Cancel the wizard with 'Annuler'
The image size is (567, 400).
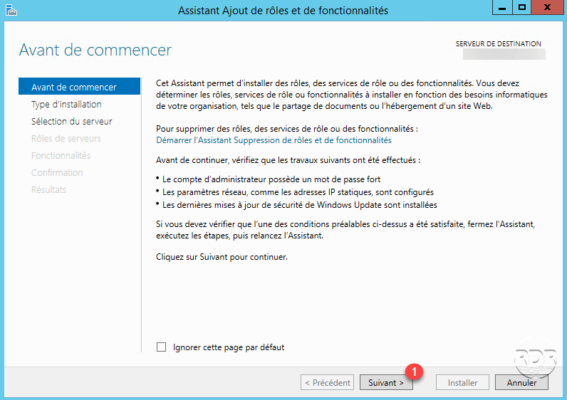[x=521, y=382]
